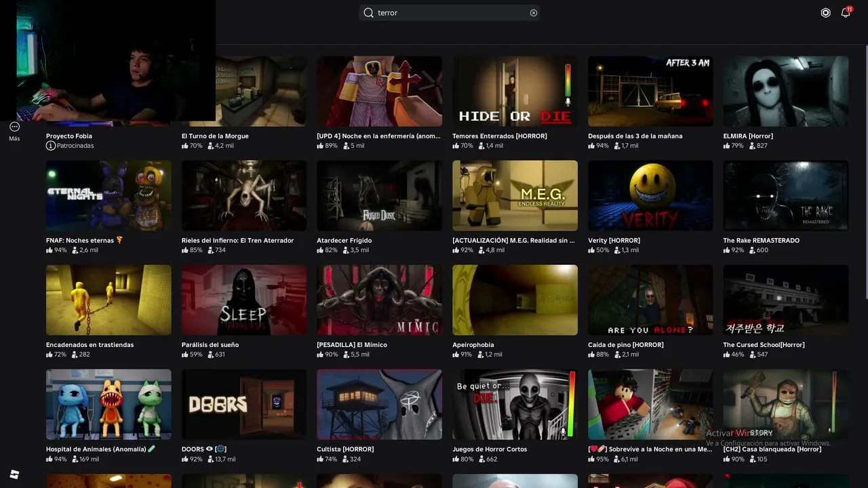Open the Apeirophobia title link

473,345
